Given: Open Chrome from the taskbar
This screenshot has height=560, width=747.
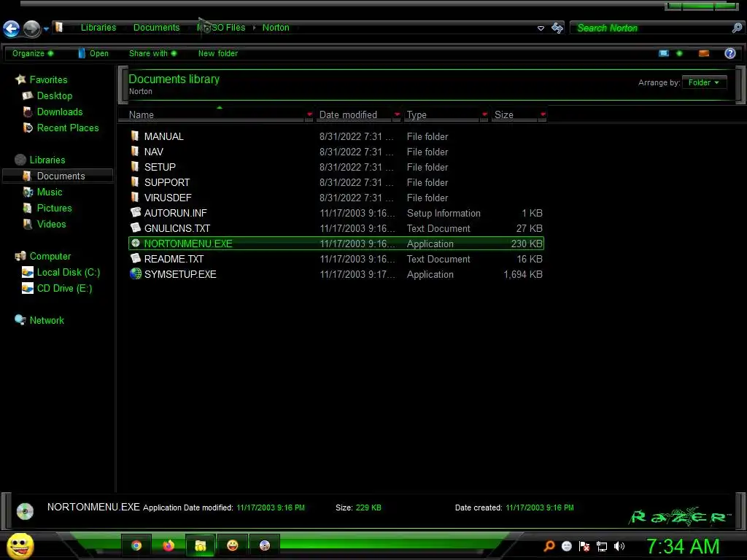Looking at the screenshot, I should 136,545.
